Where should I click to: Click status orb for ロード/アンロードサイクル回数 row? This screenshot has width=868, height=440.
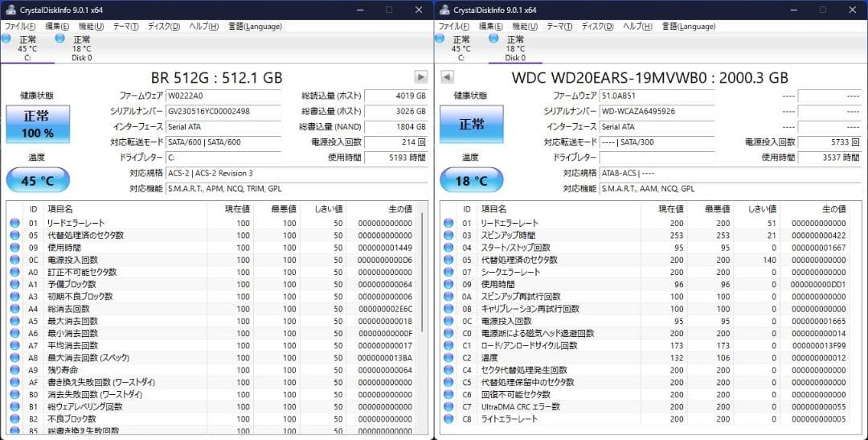tap(448, 346)
